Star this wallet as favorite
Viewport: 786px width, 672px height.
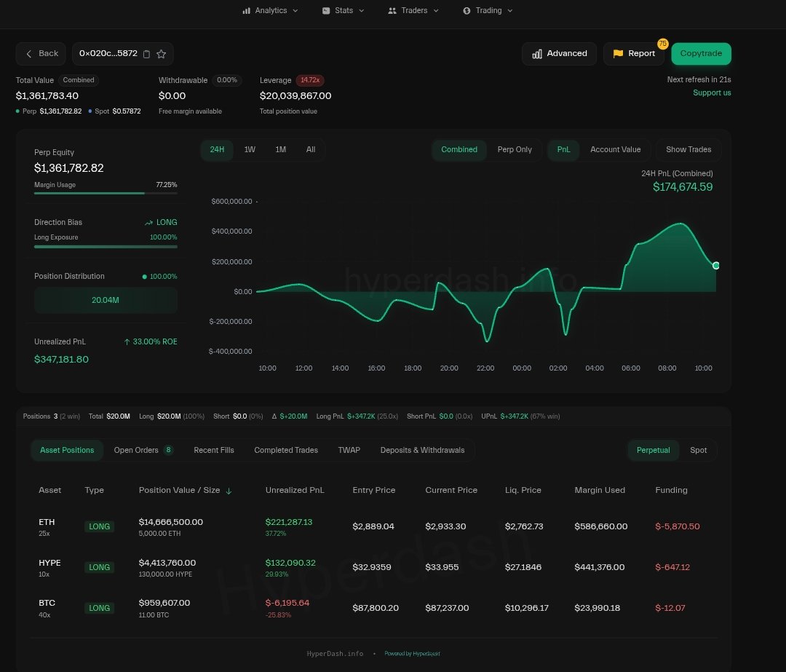(162, 54)
